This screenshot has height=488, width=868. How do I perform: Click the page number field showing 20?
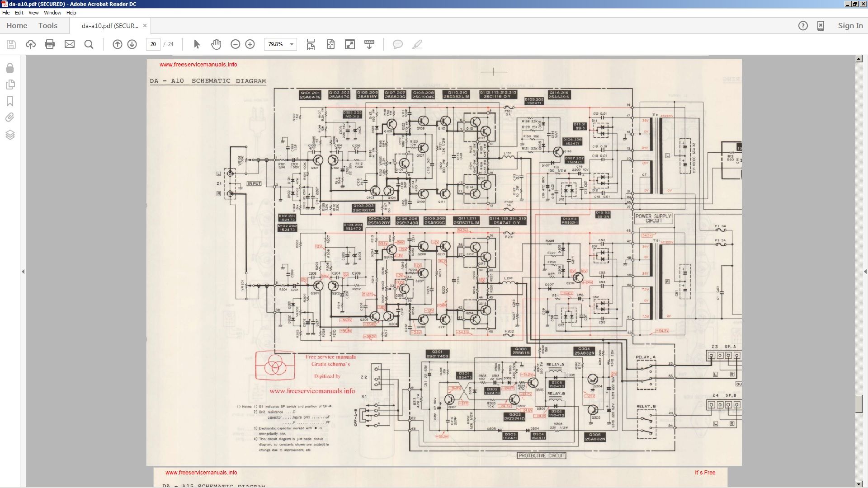[x=153, y=44]
